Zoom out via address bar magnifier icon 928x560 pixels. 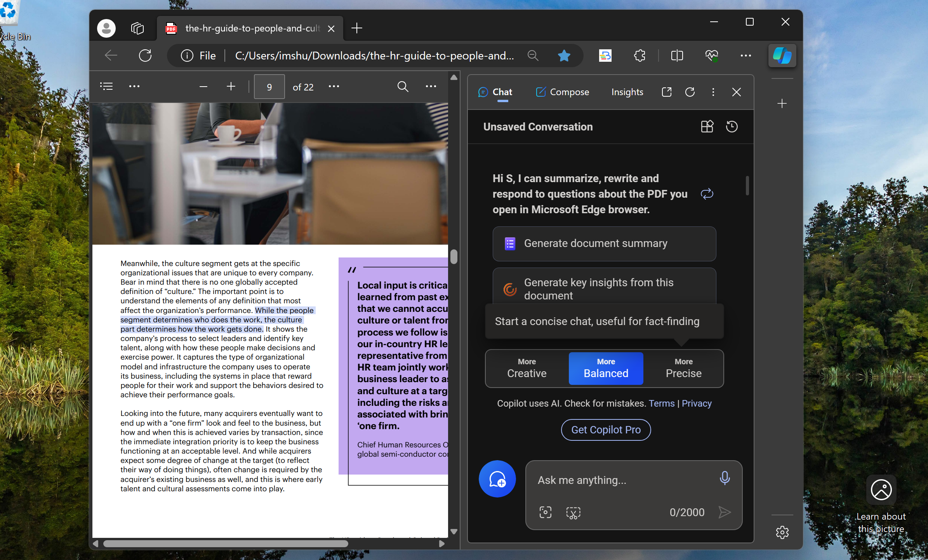(533, 56)
